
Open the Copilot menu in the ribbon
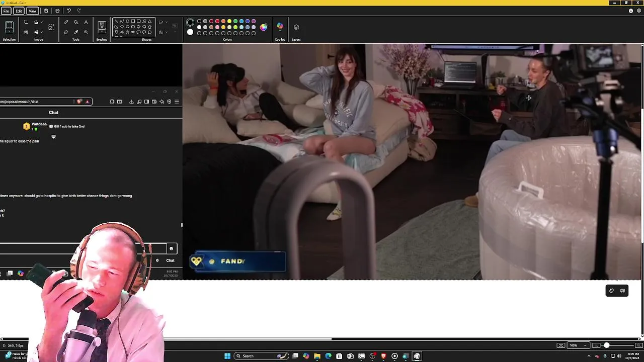280,27
